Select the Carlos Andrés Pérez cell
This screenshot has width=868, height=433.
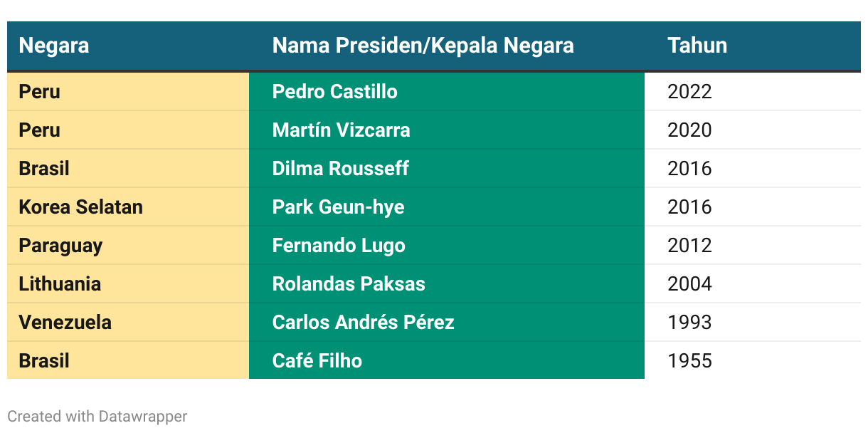click(447, 323)
